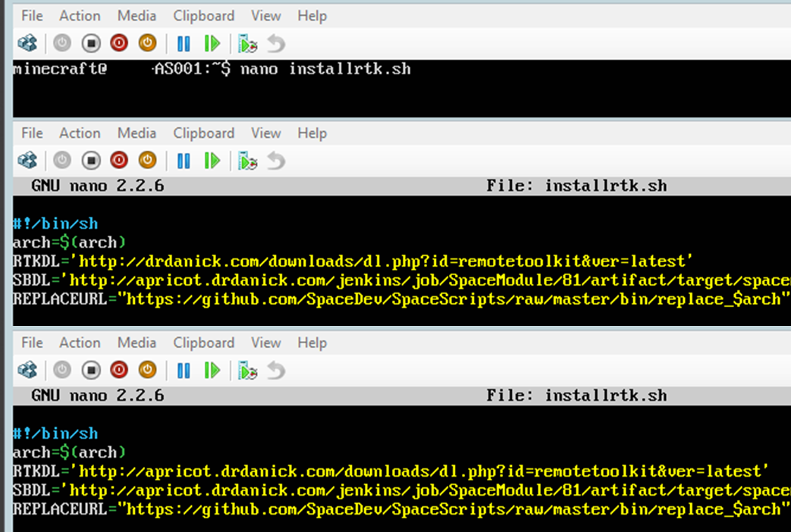Click green Reset icon in middle window
The height and width of the screenshot is (532, 791).
tap(212, 161)
